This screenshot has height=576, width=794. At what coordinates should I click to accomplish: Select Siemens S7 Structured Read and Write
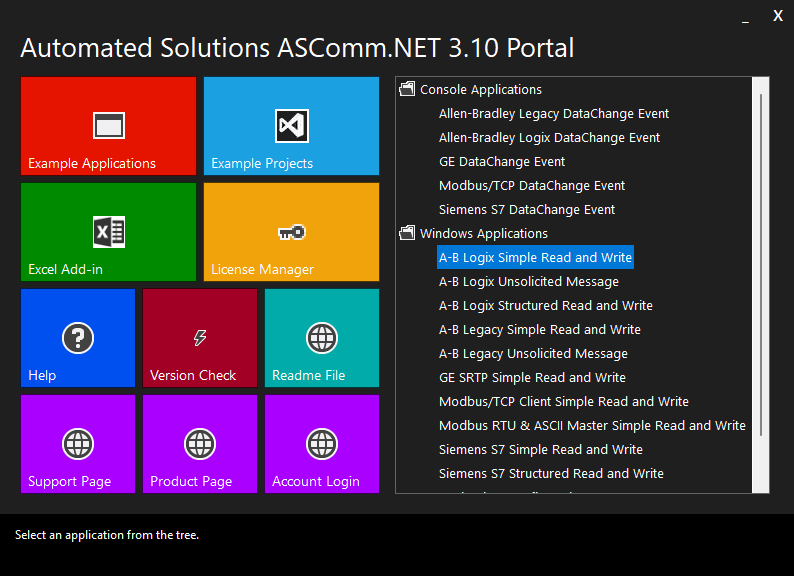551,474
